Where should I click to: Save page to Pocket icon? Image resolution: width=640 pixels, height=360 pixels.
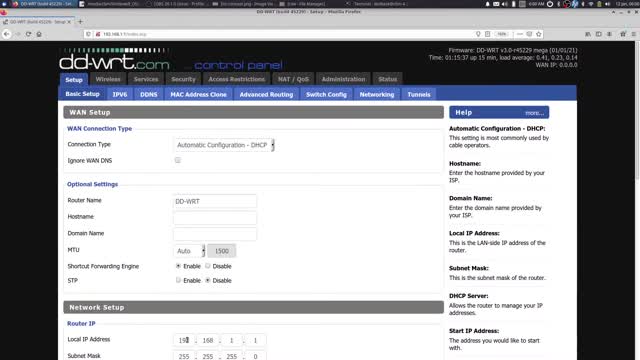click(x=529, y=34)
